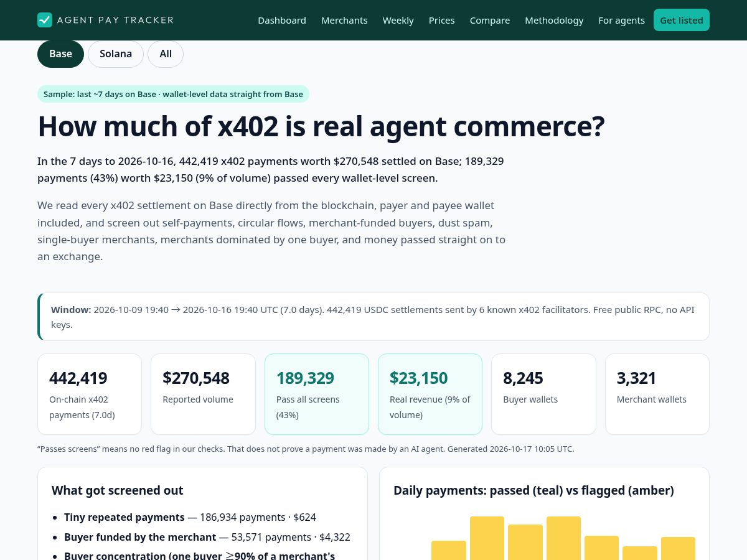This screenshot has width=747, height=560.
Task: Click the intro paragraph about reading settlements
Action: (x=271, y=231)
